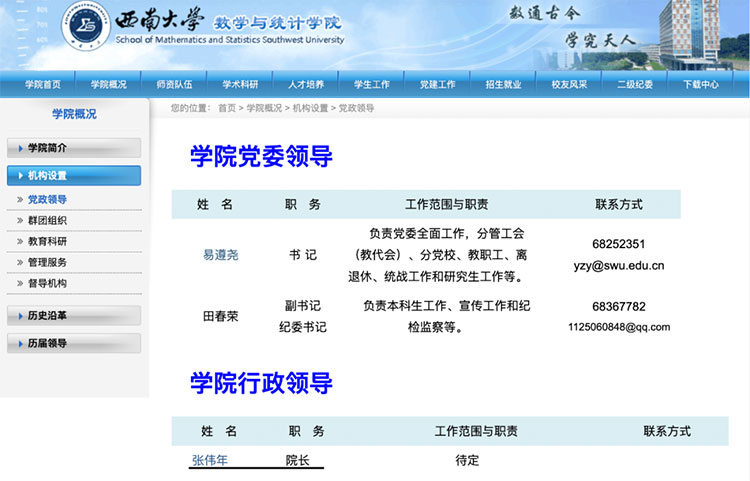Open the 校友风采 navigation item
The height and width of the screenshot is (481, 750).
tap(569, 85)
